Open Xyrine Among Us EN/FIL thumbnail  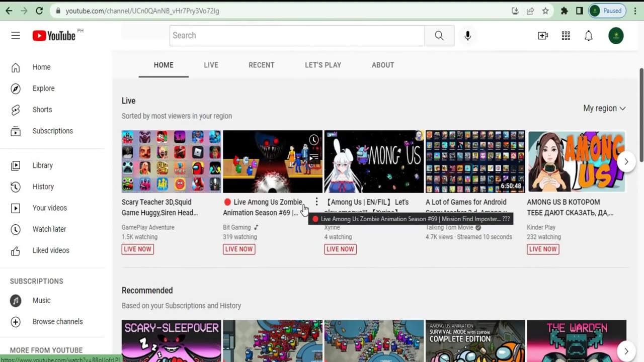coord(374,161)
